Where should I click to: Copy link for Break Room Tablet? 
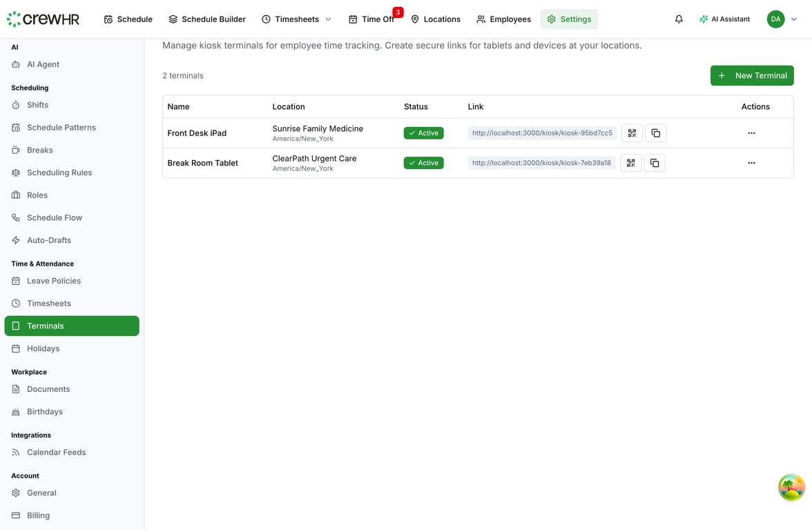point(655,163)
